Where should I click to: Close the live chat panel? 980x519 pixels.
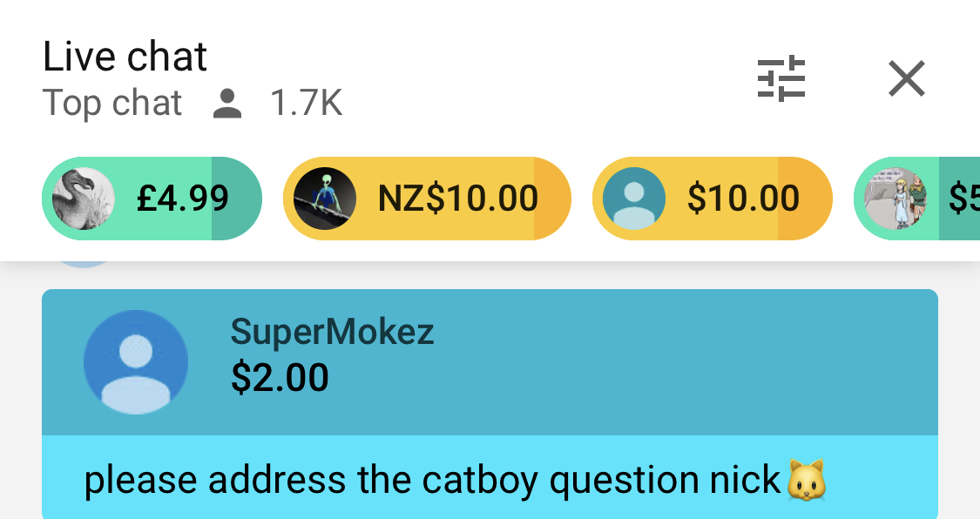[906, 78]
